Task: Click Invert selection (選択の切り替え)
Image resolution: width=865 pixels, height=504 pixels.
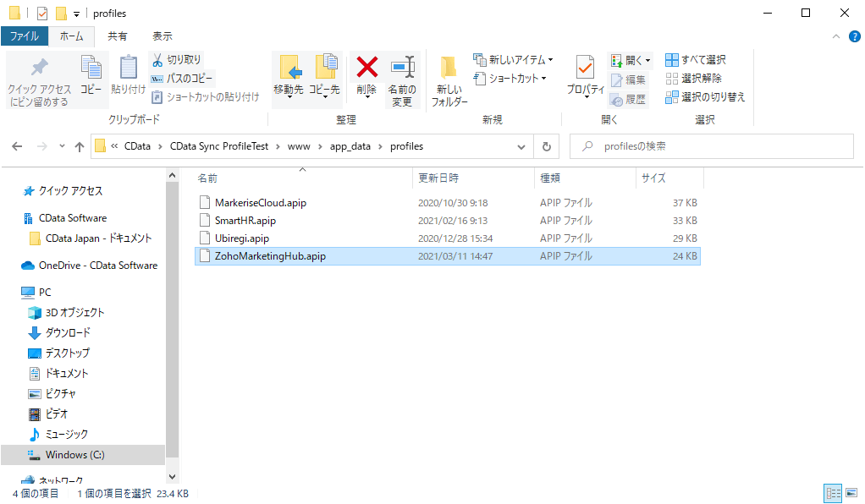Action: pos(705,97)
